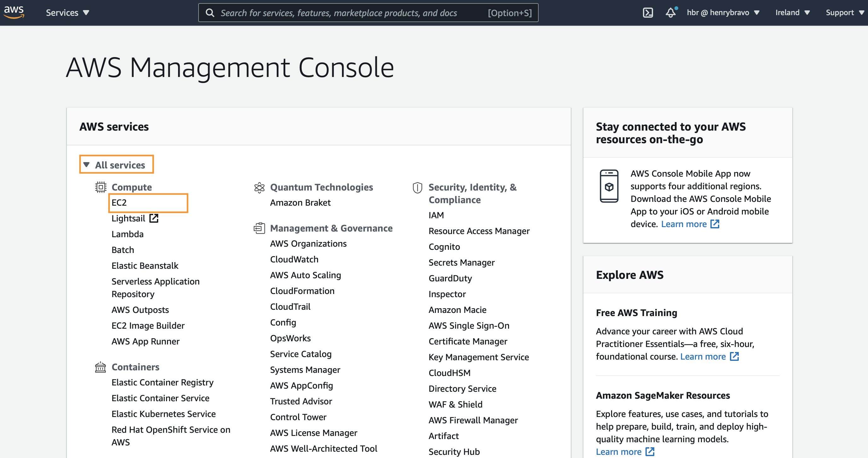
Task: Open CloudTrail
Action: (x=290, y=307)
